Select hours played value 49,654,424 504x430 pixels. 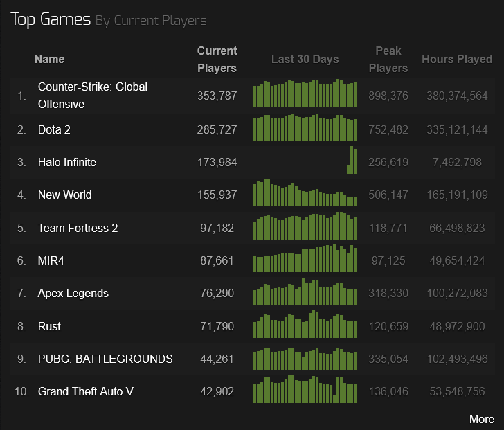coord(457,260)
